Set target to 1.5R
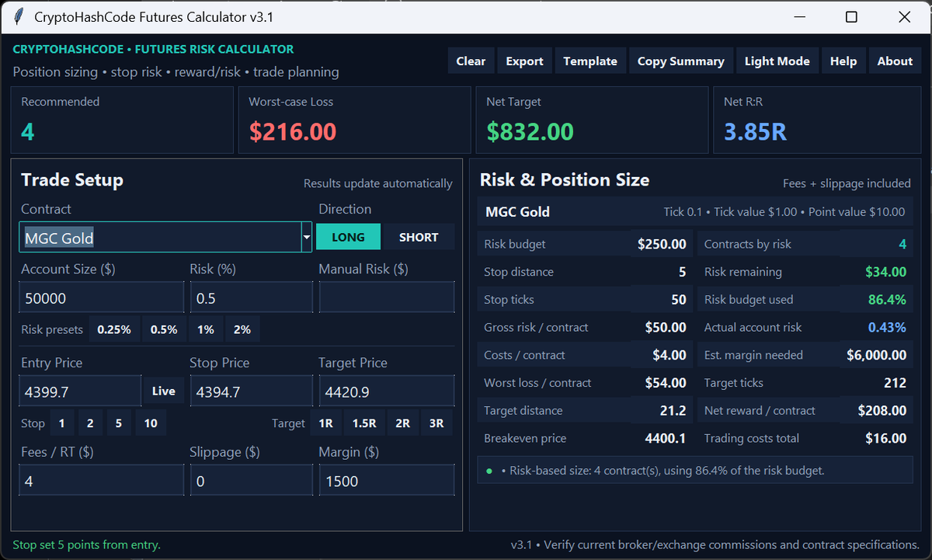 [x=364, y=423]
